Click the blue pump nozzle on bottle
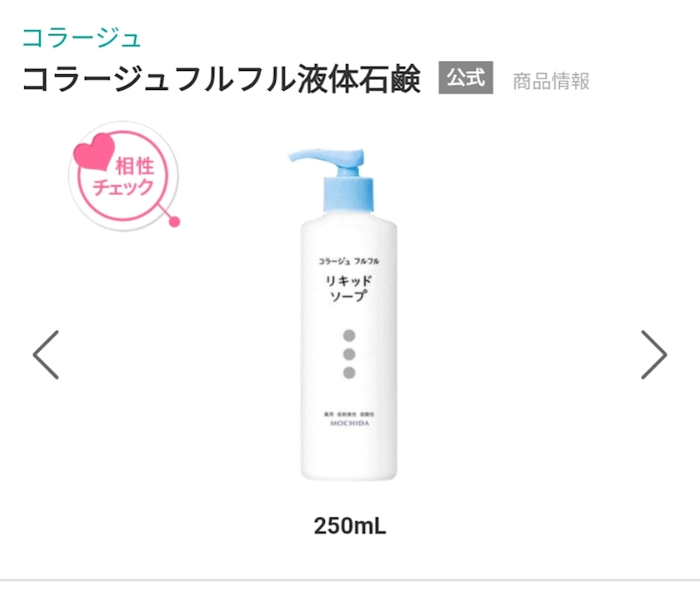The height and width of the screenshot is (592, 700). 327,159
